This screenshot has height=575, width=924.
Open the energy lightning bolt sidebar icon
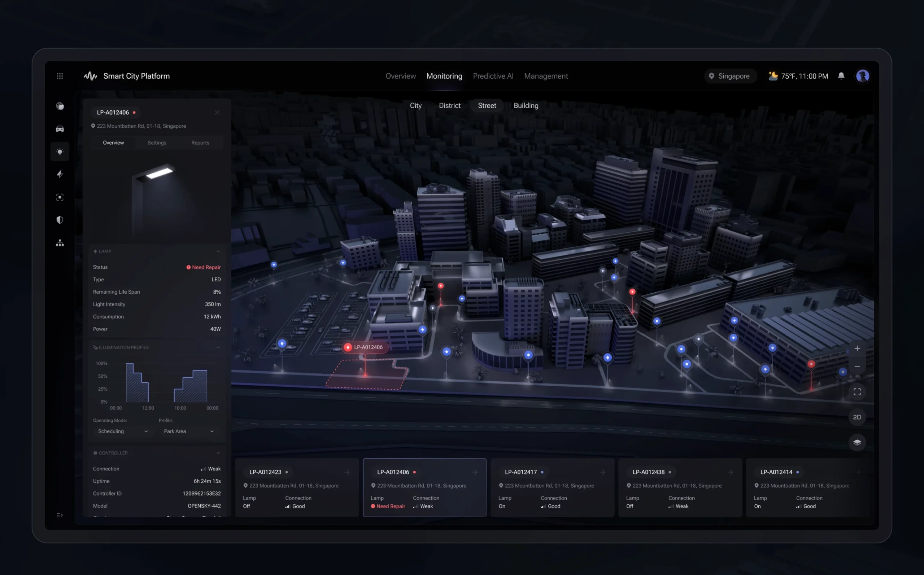click(60, 174)
